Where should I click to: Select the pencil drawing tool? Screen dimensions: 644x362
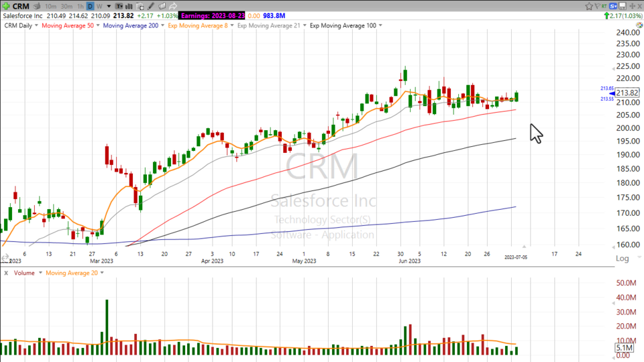(x=151, y=6)
